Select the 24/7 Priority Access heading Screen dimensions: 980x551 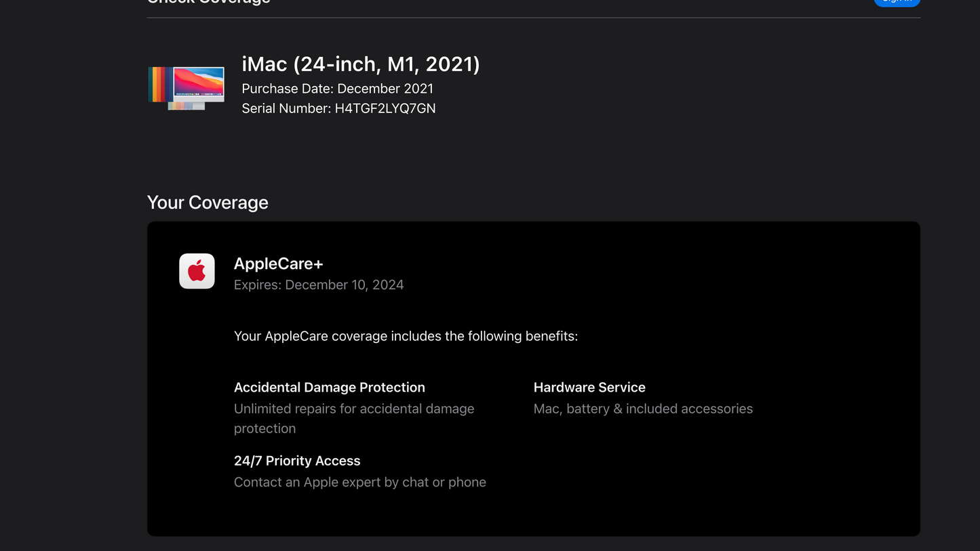click(x=296, y=461)
